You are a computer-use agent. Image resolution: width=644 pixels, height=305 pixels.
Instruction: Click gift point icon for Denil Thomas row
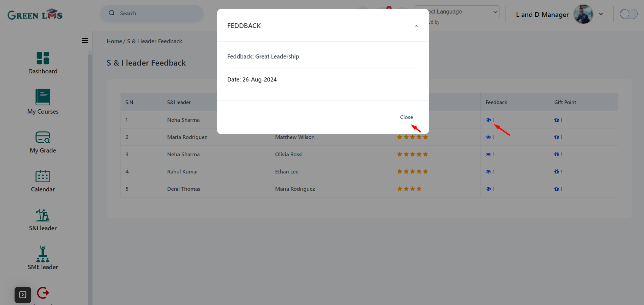click(x=556, y=189)
